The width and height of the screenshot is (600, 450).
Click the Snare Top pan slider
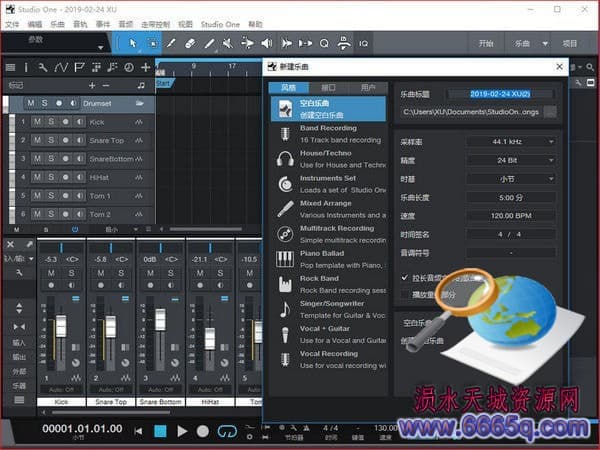pyautogui.click(x=111, y=248)
